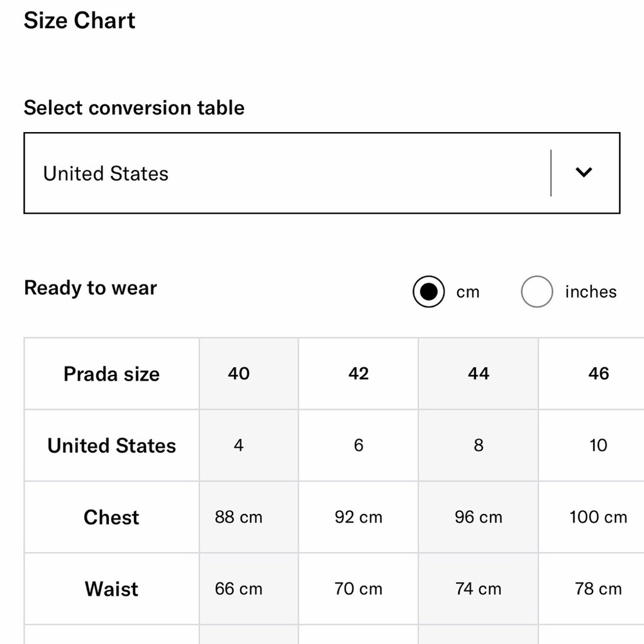
Task: Select the Chest row label
Action: 111,517
